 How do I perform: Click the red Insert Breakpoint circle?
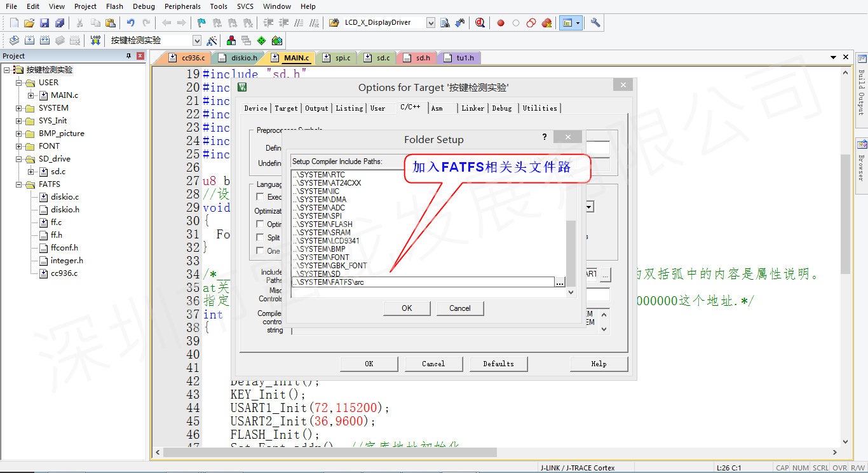click(501, 23)
